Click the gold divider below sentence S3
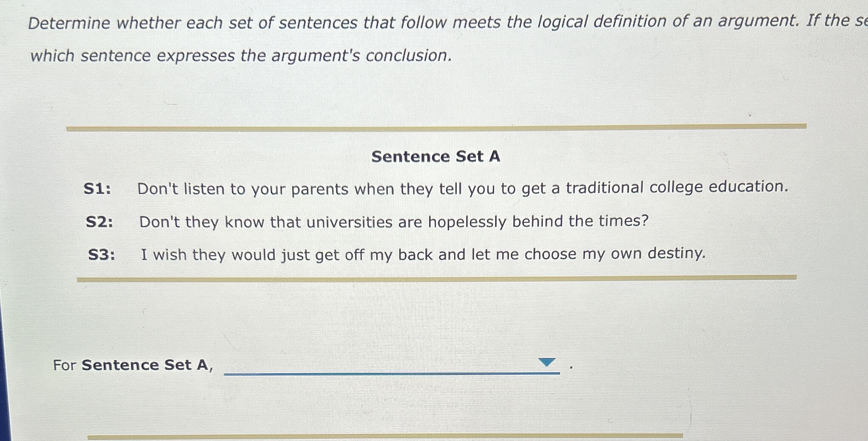Viewport: 868px width, 441px height. pyautogui.click(x=437, y=278)
